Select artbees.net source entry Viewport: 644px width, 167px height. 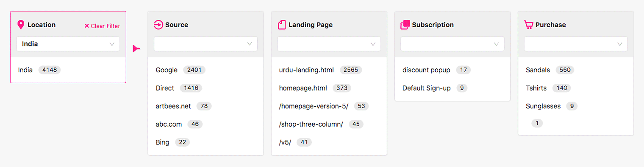(x=173, y=106)
